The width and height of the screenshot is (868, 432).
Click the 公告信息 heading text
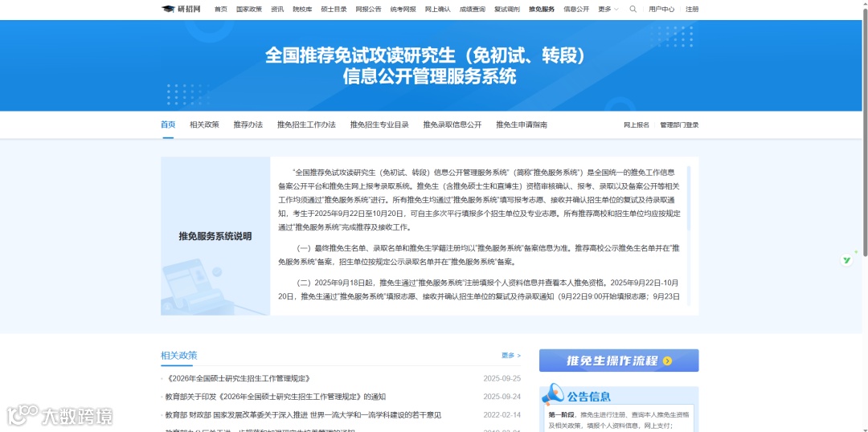[588, 396]
